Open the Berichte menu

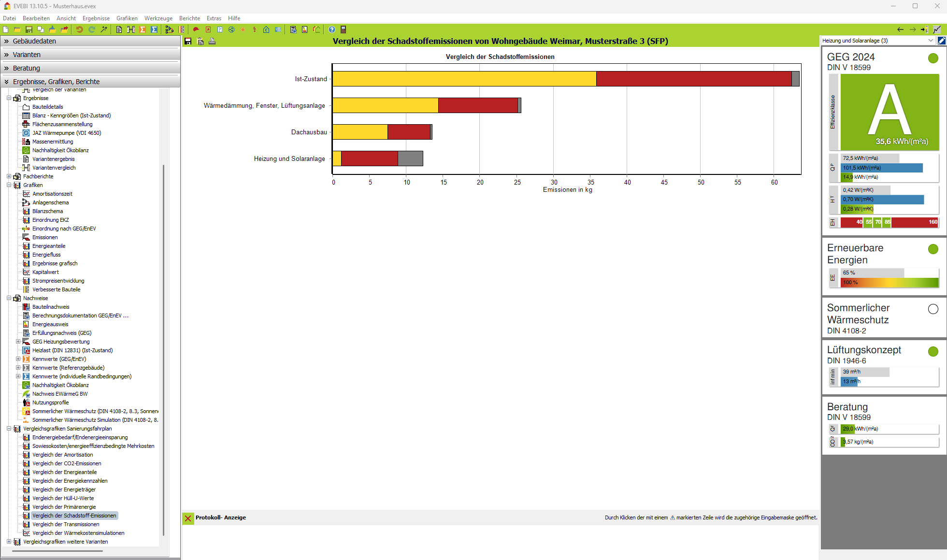point(189,18)
